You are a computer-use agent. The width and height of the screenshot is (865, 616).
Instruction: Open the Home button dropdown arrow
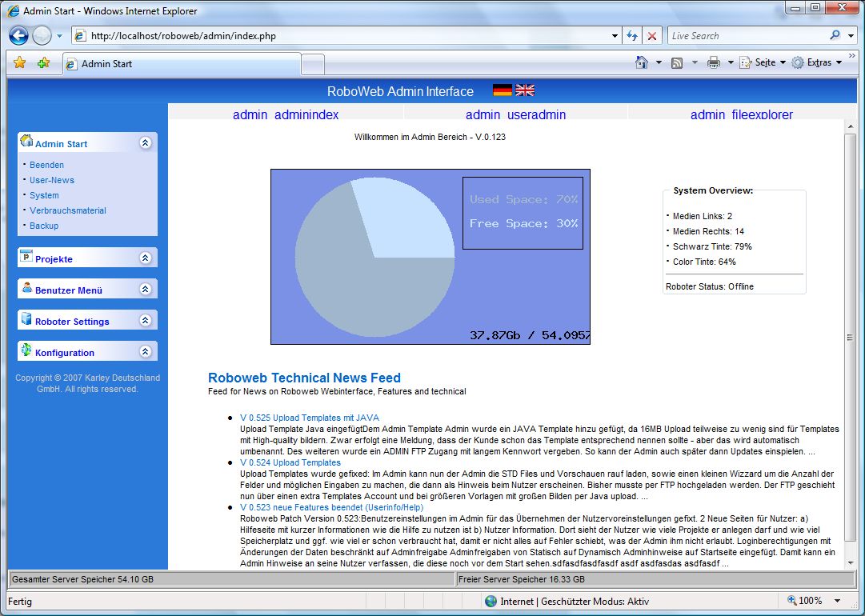658,63
